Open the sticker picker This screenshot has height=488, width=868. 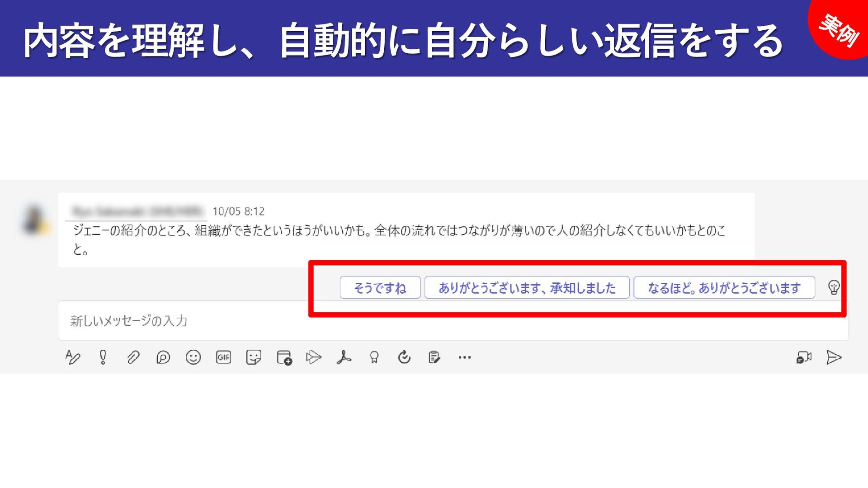point(254,357)
